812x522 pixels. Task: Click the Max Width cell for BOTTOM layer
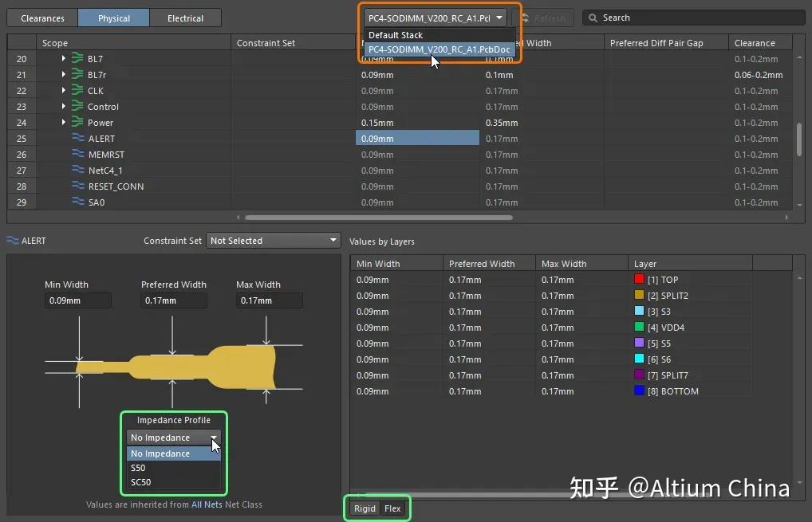pyautogui.click(x=581, y=391)
